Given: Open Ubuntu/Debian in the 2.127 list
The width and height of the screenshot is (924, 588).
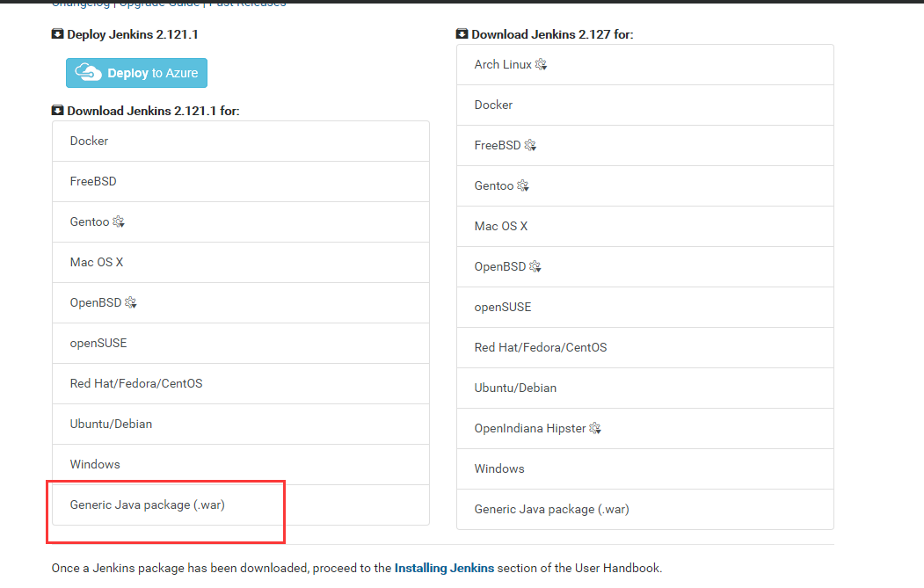Looking at the screenshot, I should coord(645,388).
